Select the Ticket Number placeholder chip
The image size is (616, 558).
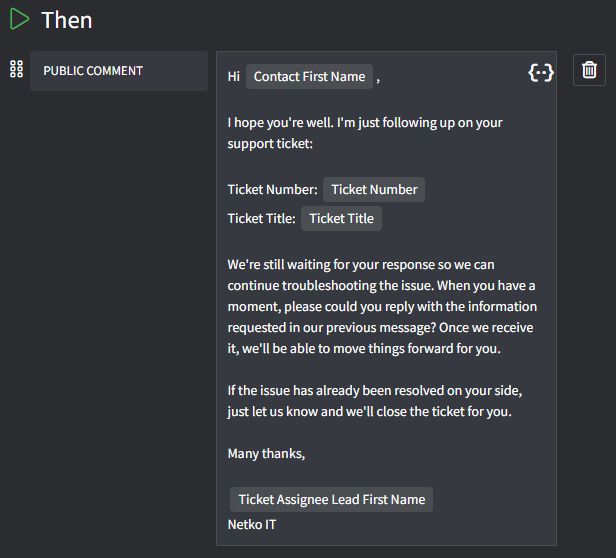(x=374, y=190)
